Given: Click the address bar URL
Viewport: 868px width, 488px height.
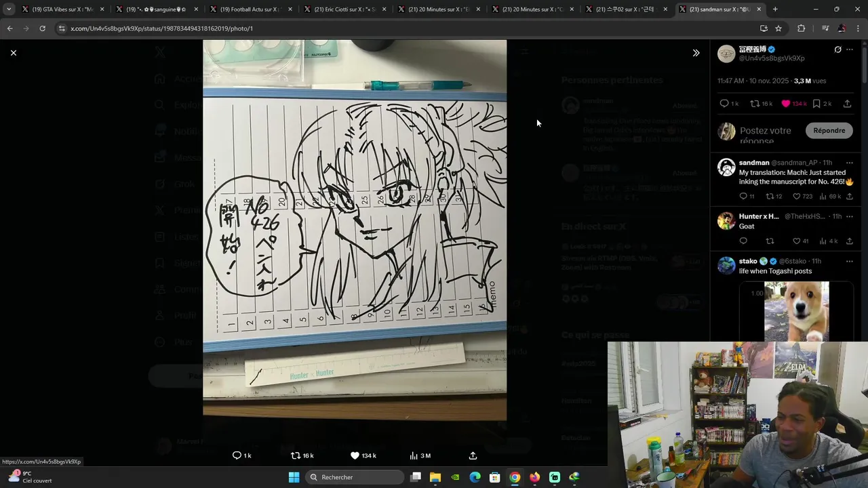Looking at the screenshot, I should (x=161, y=28).
